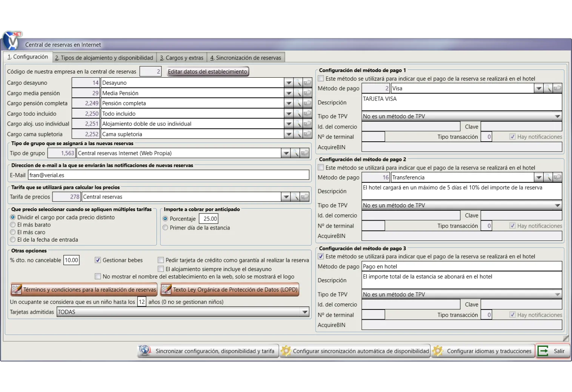
Task: Uncheck the Gestionar bebes checkbox
Action: 98,260
